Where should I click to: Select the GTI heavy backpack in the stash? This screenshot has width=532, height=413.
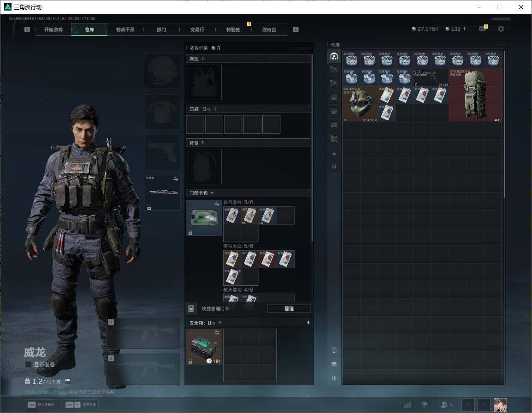coord(475,95)
